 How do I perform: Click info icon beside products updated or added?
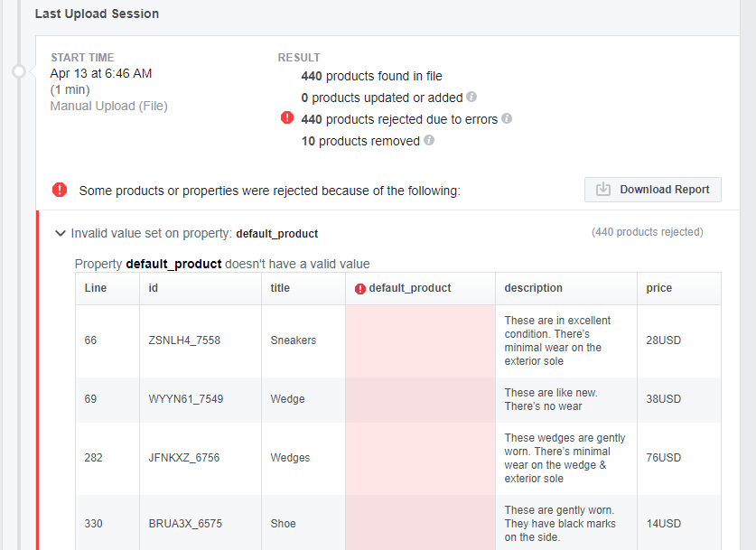click(x=471, y=97)
